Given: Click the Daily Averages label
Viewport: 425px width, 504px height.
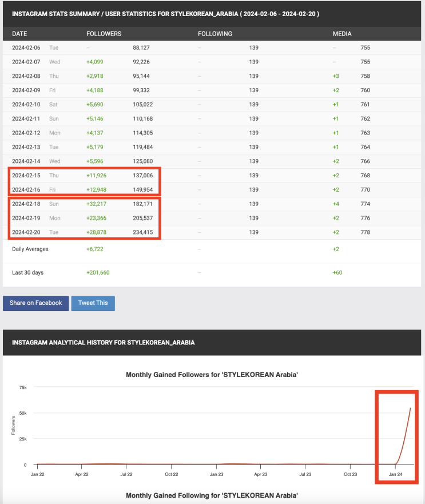Looking at the screenshot, I should click(30, 249).
